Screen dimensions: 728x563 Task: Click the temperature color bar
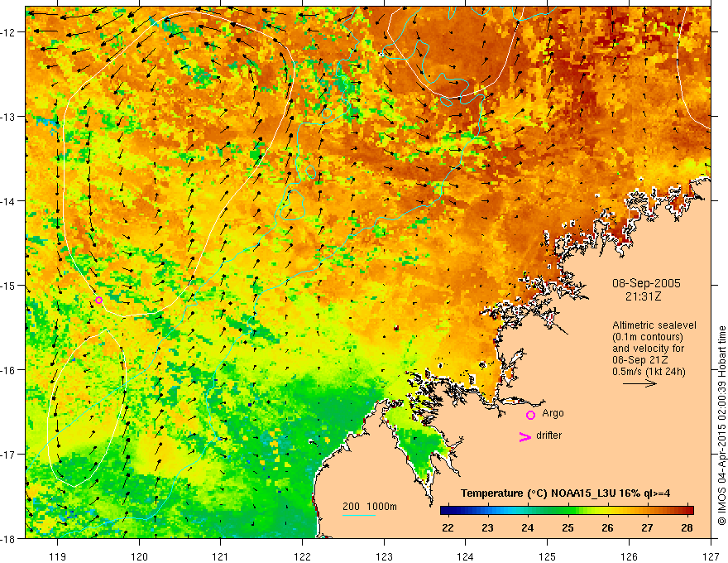(567, 510)
